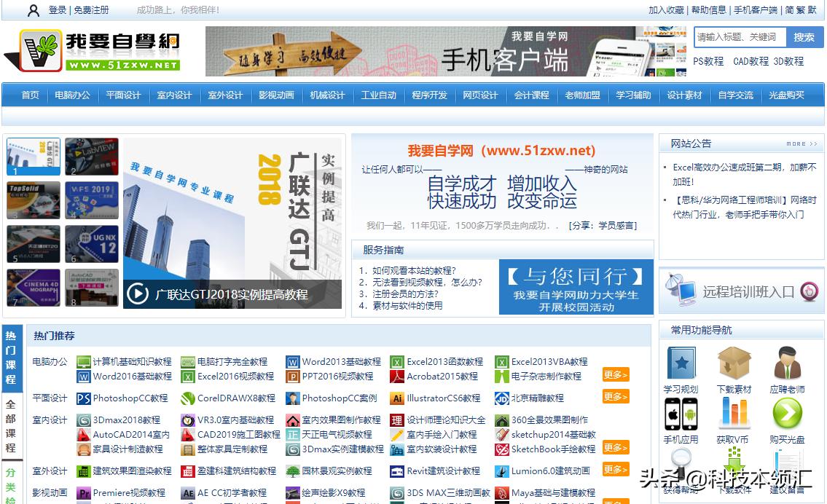Open the 远程培训班入口 computer icon
The width and height of the screenshot is (827, 504).
point(681,291)
